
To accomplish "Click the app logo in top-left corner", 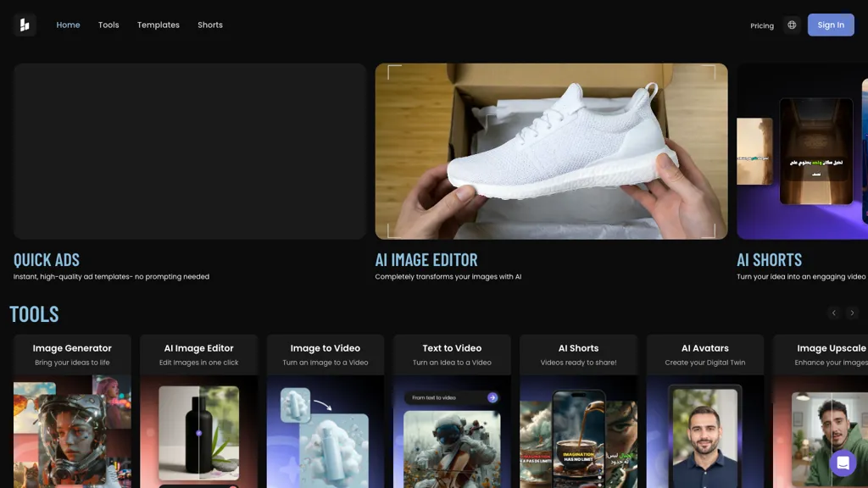I will pos(25,25).
